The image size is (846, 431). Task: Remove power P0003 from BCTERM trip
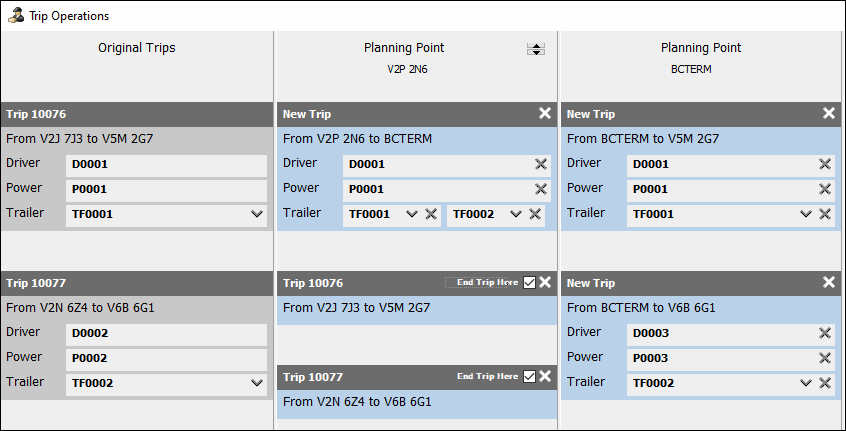[x=825, y=358]
